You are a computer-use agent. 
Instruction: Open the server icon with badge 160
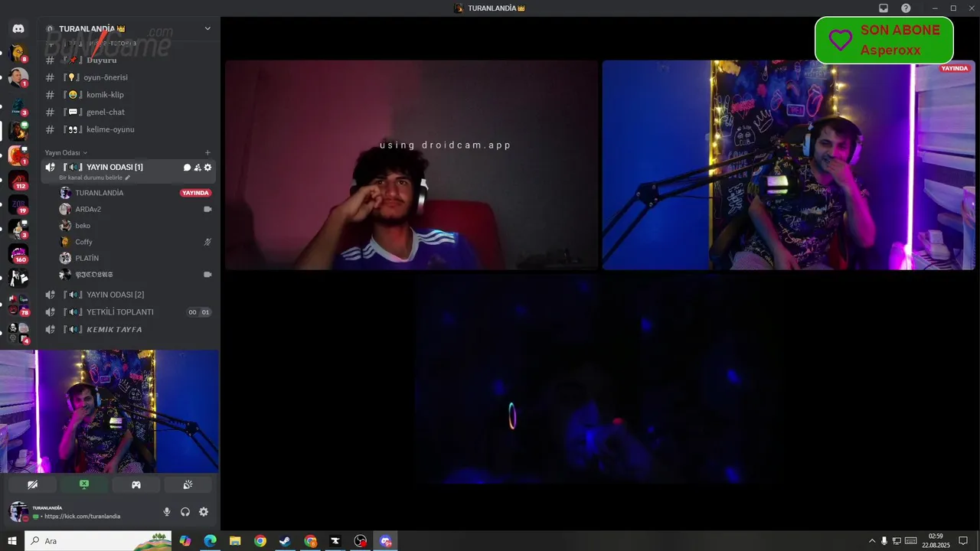point(18,253)
